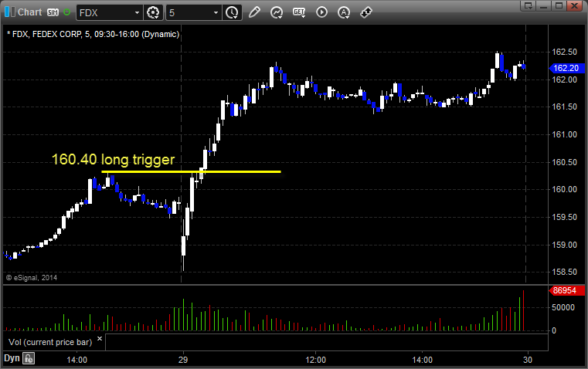The height and width of the screenshot is (369, 588).
Task: Click the Chart window title text
Action: pyautogui.click(x=29, y=12)
